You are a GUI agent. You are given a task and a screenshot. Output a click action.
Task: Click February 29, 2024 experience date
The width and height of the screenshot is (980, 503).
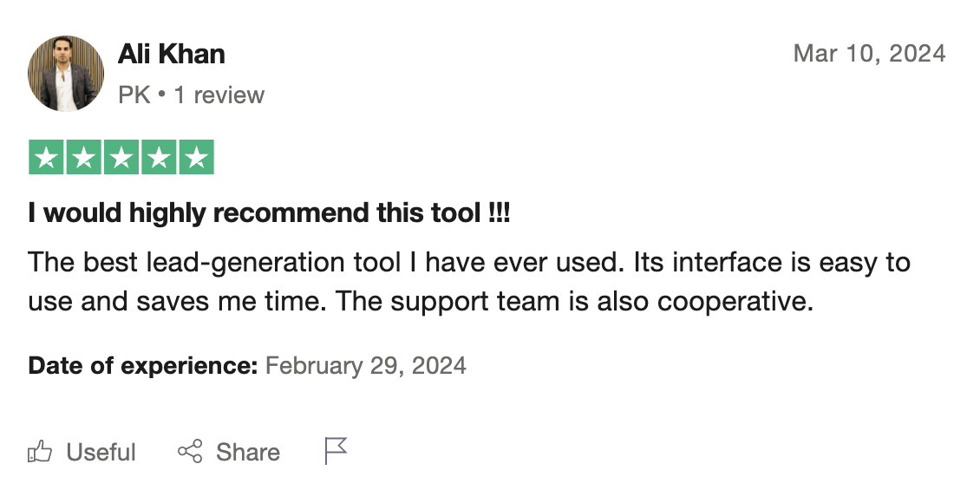(364, 365)
